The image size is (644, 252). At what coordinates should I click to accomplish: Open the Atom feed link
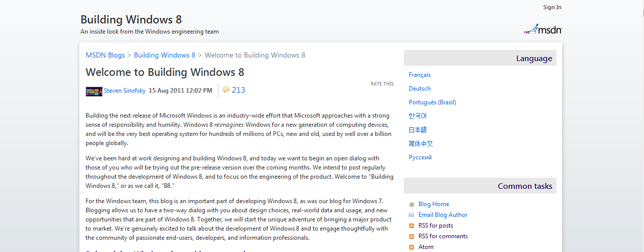click(426, 247)
